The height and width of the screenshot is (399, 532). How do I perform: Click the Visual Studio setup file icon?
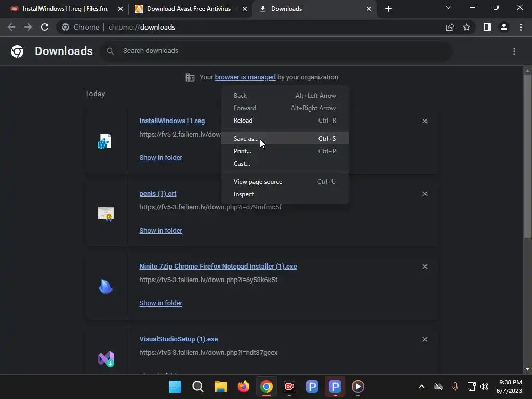[106, 359]
